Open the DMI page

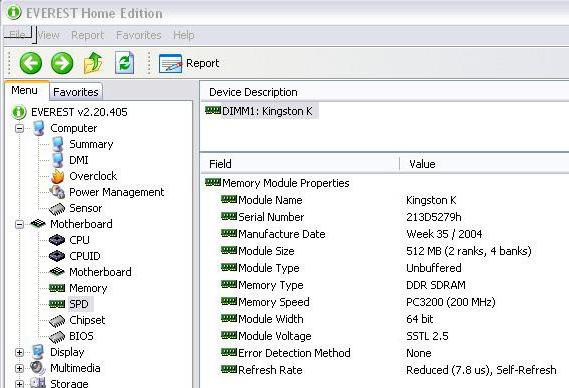79,160
